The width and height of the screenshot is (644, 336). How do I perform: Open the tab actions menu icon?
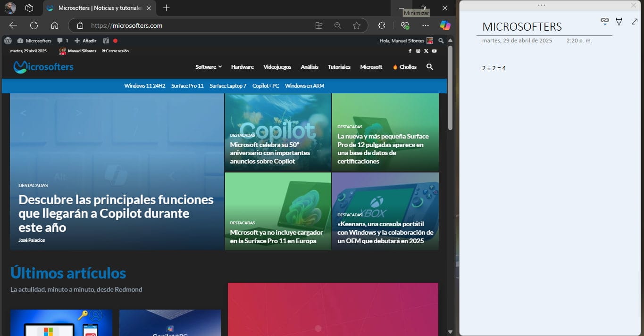[29, 8]
